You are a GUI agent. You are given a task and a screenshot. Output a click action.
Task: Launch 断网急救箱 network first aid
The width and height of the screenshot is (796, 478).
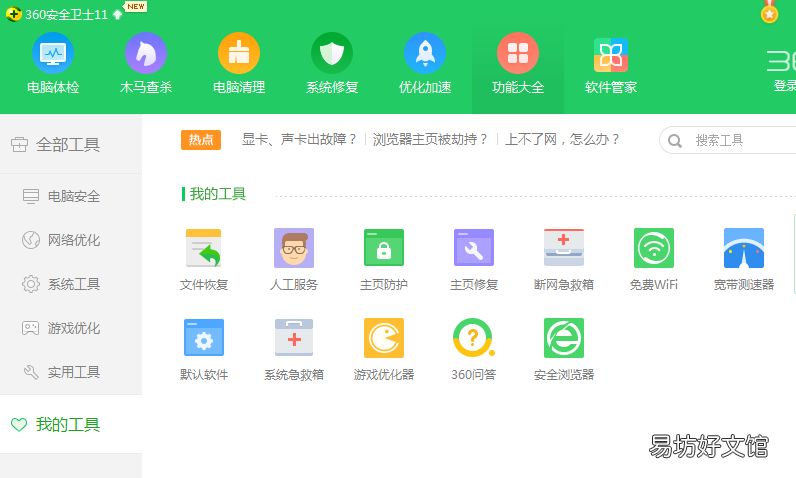564,260
